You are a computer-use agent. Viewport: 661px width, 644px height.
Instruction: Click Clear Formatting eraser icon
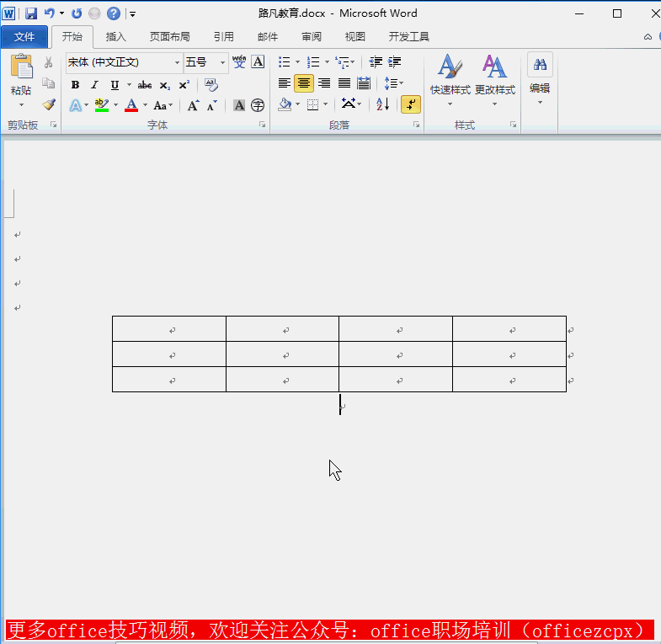(211, 85)
